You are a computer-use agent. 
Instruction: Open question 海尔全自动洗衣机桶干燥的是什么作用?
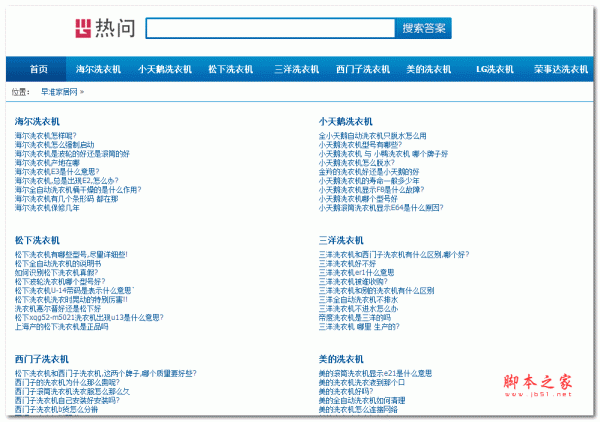78,189
